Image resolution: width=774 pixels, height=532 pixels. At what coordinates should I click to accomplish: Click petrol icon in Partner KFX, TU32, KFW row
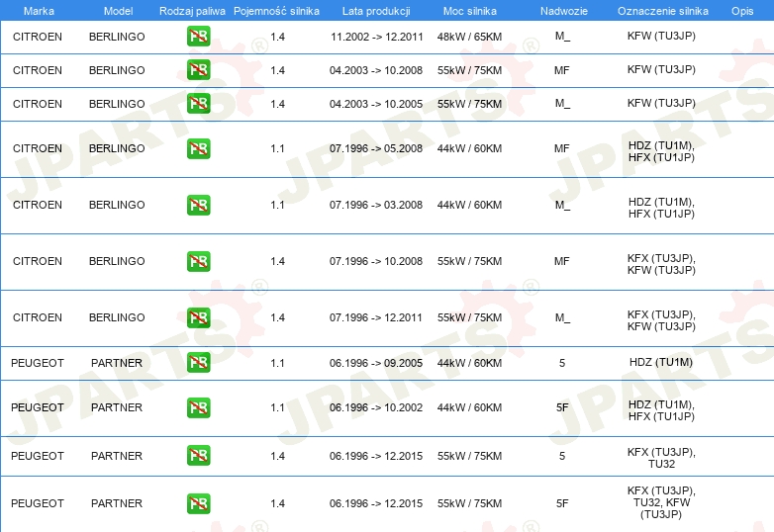(198, 503)
